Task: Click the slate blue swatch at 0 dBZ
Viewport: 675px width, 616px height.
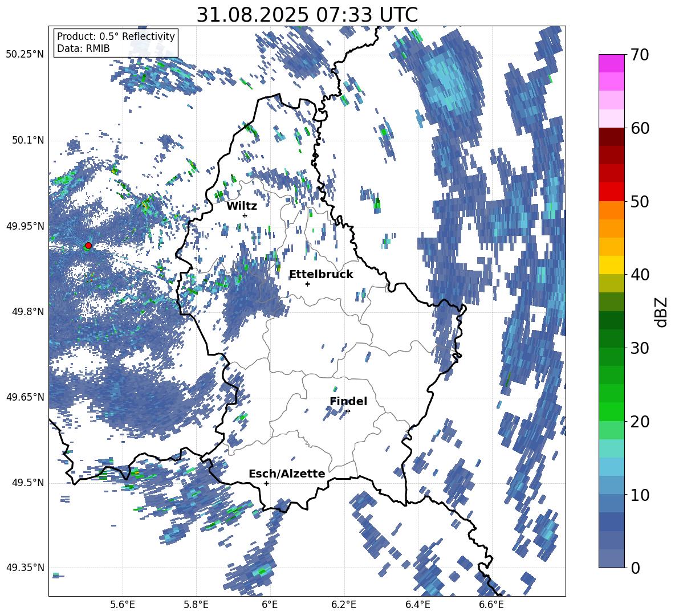Action: (611, 558)
